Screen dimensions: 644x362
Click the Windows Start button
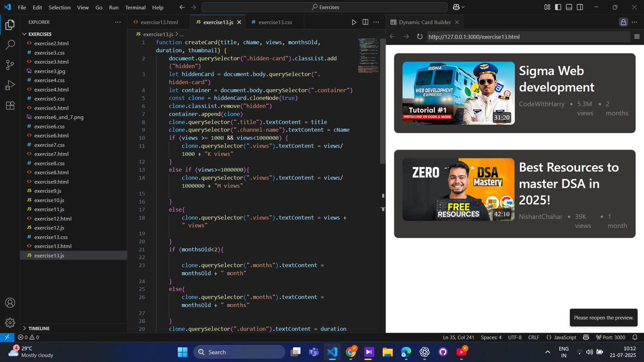tap(182, 352)
